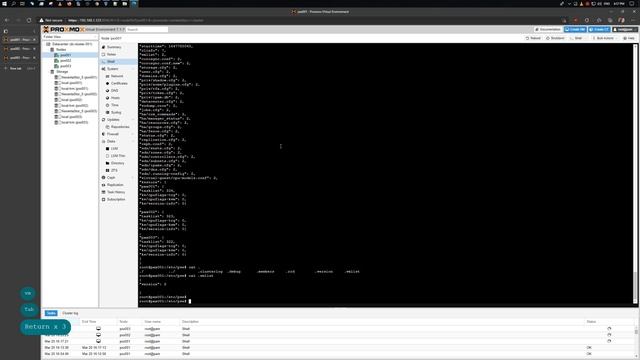Open the LVM-Thin page
Screen dimensions: 640x360
[118, 156]
